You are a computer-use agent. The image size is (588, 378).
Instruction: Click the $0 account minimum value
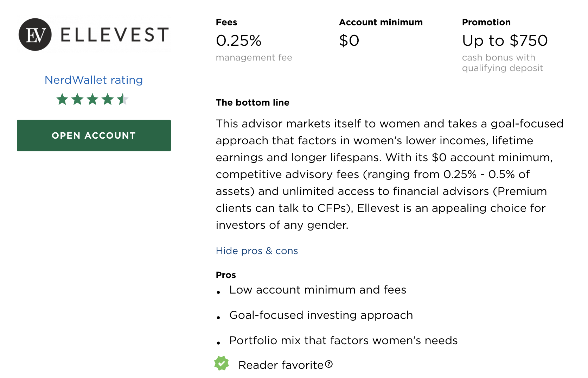pyautogui.click(x=349, y=40)
